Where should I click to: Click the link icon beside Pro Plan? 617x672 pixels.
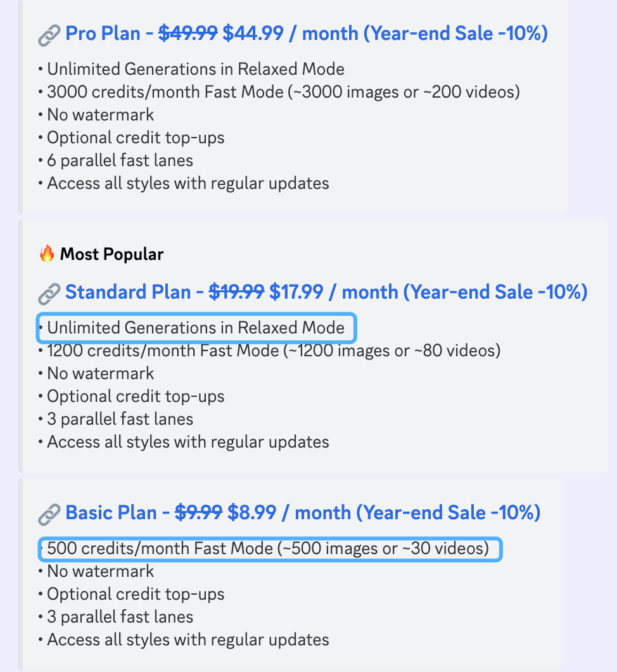pos(49,35)
